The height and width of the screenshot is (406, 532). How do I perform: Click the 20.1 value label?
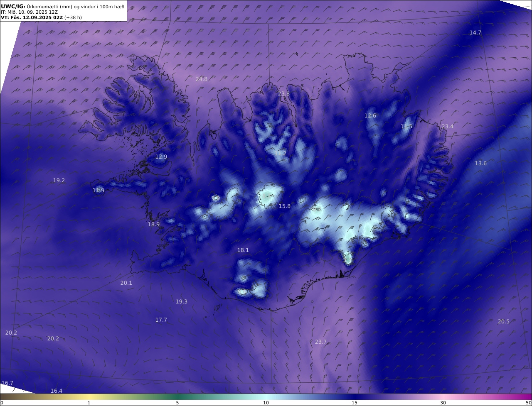[x=126, y=283]
